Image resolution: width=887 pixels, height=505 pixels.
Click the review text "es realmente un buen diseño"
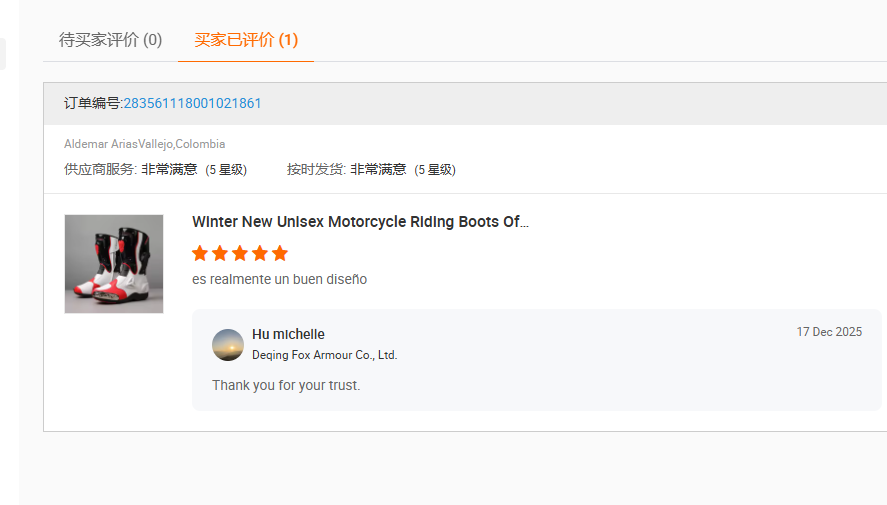[279, 280]
